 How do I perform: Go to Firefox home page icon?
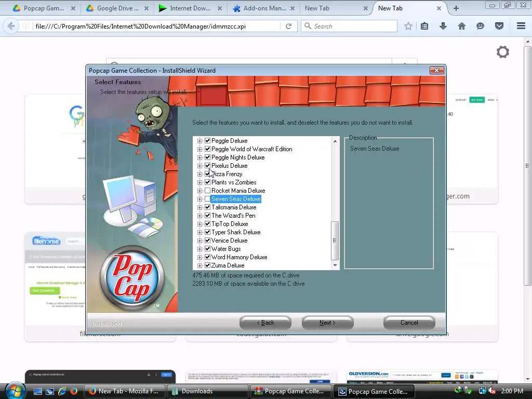click(x=462, y=26)
